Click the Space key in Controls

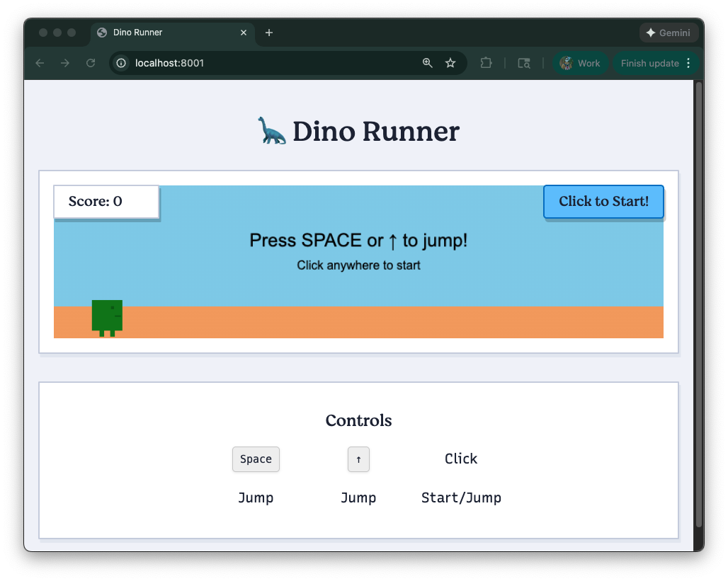pyautogui.click(x=256, y=459)
